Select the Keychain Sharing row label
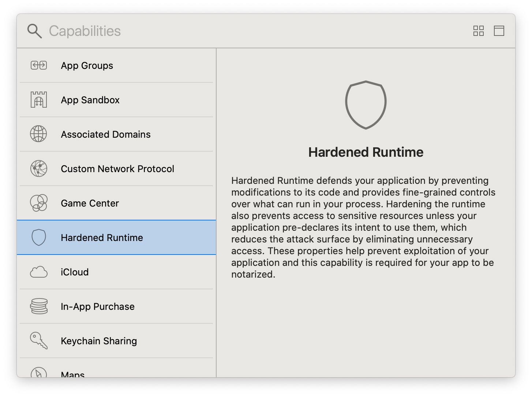The width and height of the screenshot is (532, 397). (x=99, y=341)
